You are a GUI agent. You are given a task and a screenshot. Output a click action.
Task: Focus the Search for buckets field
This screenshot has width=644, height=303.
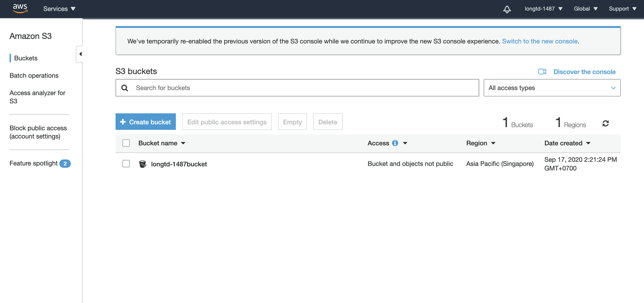pos(297,88)
